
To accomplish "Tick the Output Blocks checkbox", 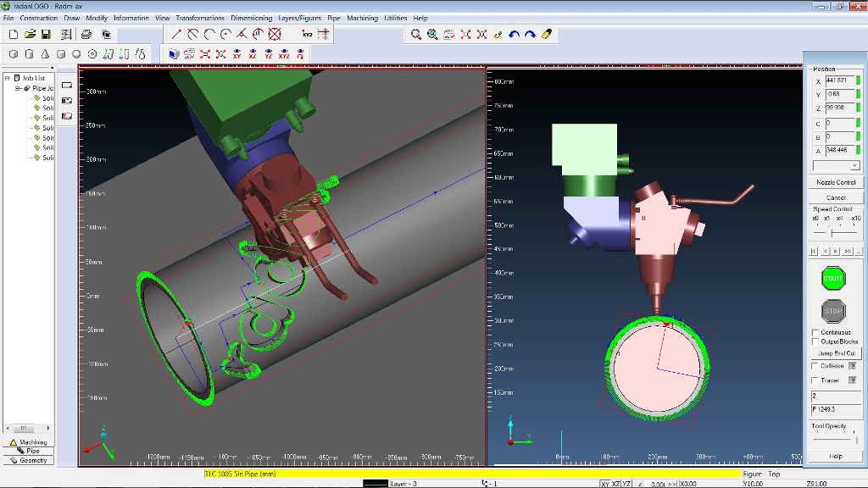I will tap(815, 341).
